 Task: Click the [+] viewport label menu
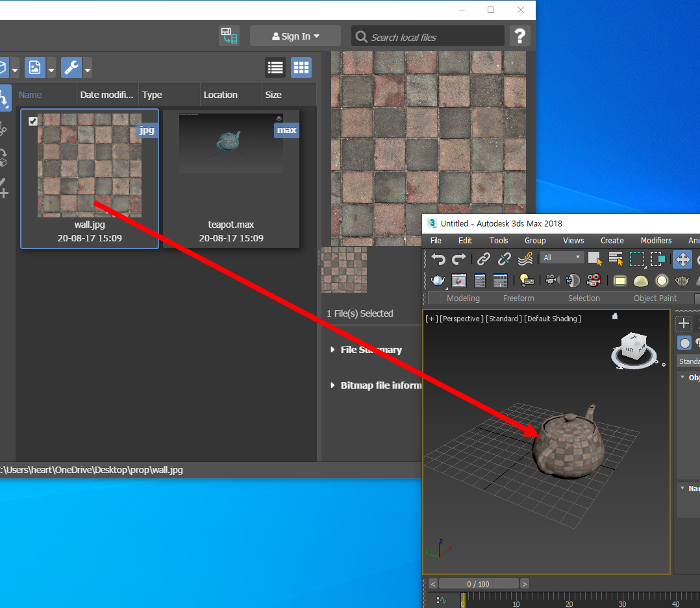[x=431, y=319]
